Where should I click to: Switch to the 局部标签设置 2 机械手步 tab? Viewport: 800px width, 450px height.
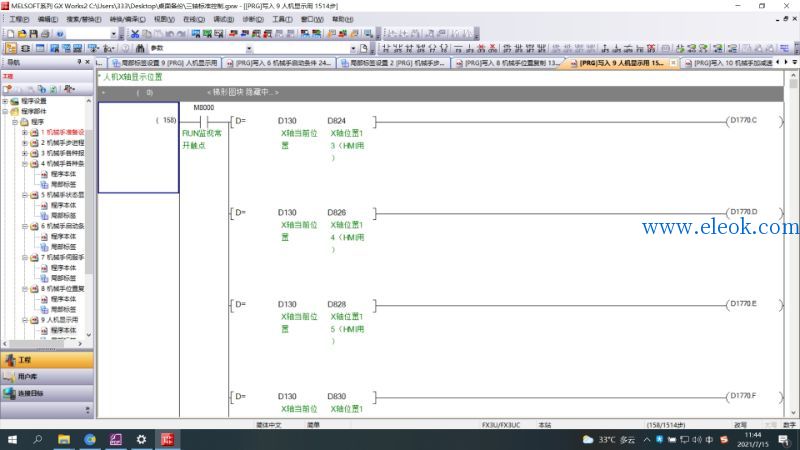(393, 63)
